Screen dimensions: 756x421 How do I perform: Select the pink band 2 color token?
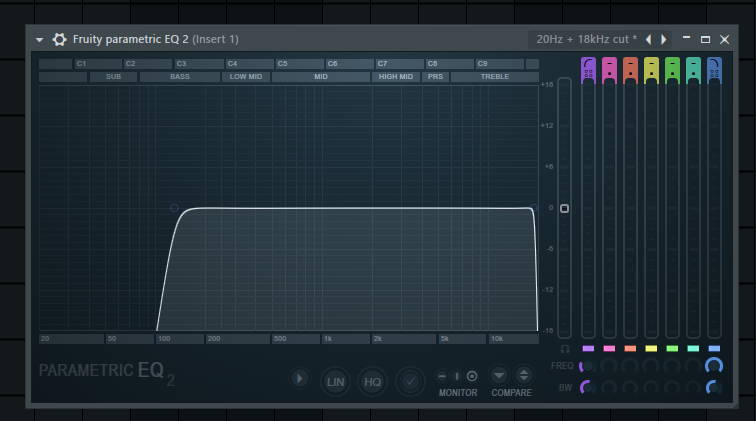click(609, 348)
